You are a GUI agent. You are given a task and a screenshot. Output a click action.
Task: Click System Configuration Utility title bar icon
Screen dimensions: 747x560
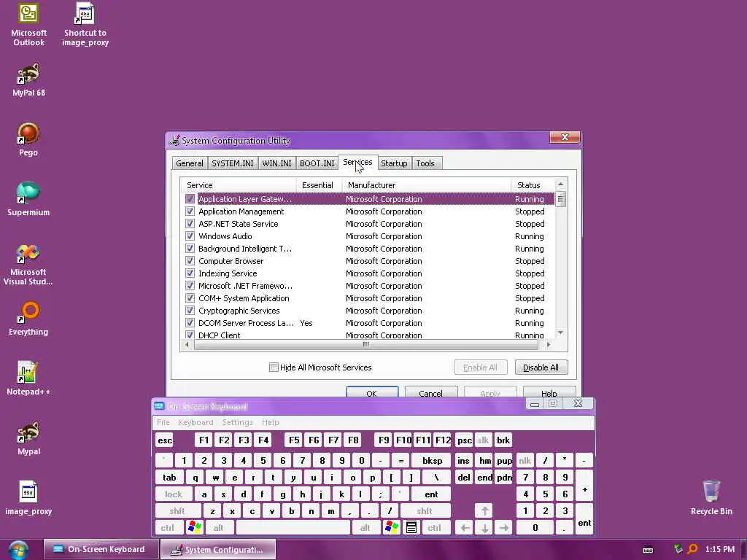pyautogui.click(x=175, y=141)
